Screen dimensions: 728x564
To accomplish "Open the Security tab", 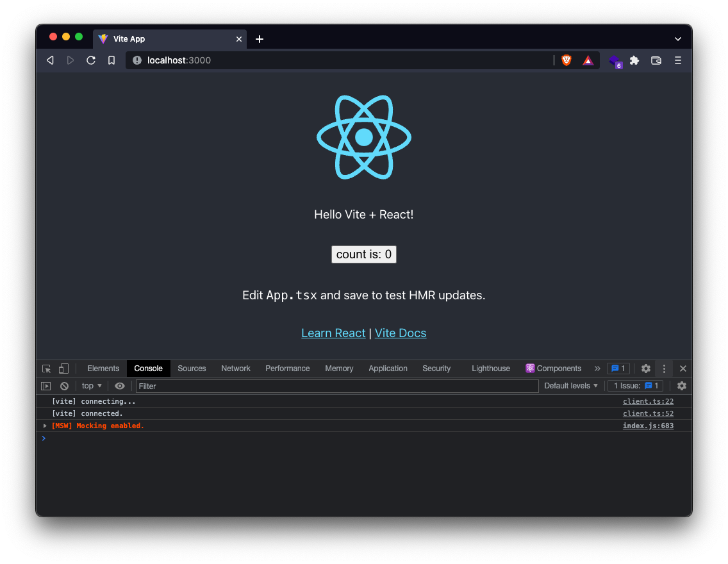I will pos(436,369).
